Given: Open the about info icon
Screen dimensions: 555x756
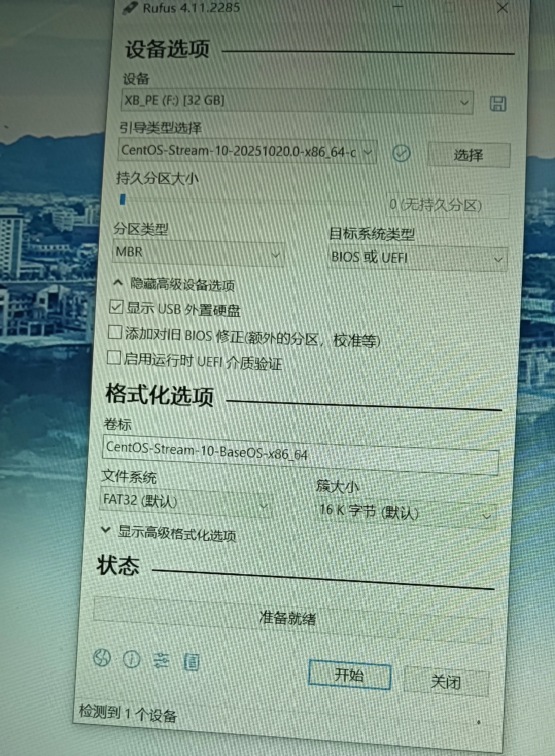Looking at the screenshot, I should (132, 659).
